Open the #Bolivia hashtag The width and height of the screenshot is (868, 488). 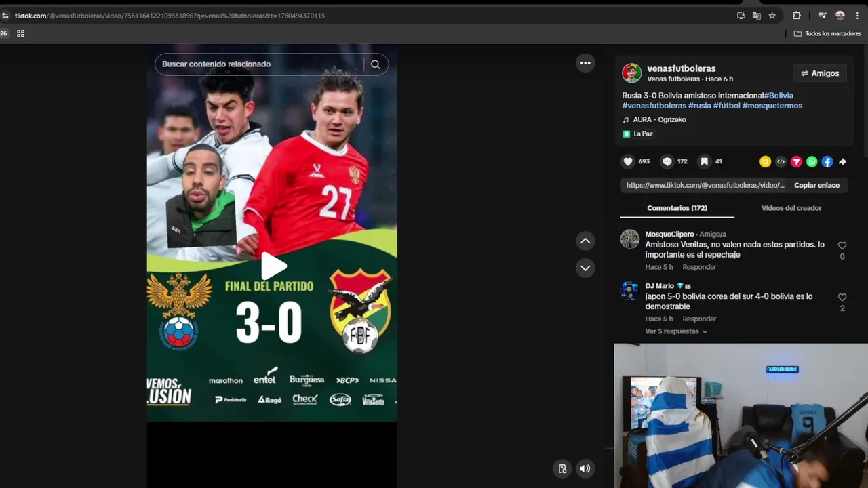[x=778, y=96]
